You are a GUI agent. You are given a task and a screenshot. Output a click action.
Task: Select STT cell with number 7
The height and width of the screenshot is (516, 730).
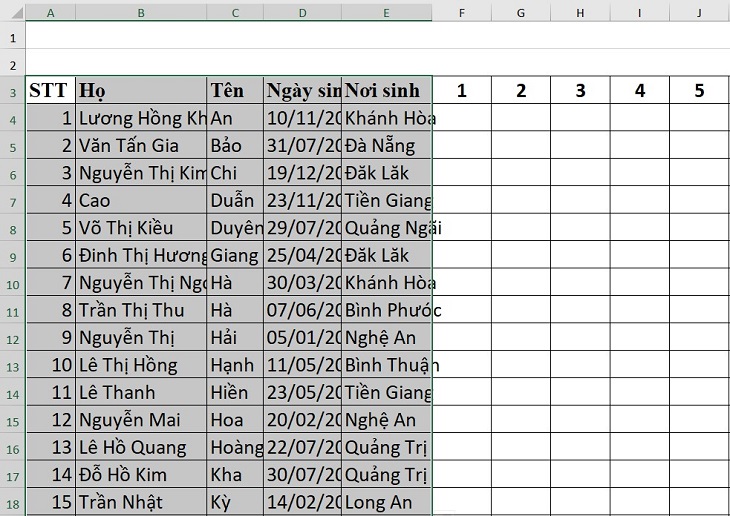click(50, 283)
